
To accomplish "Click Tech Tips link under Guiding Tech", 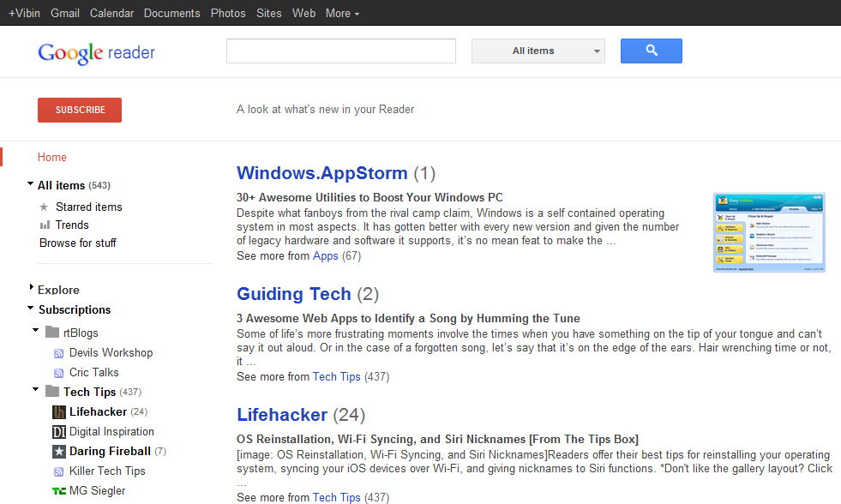I will click(x=336, y=376).
